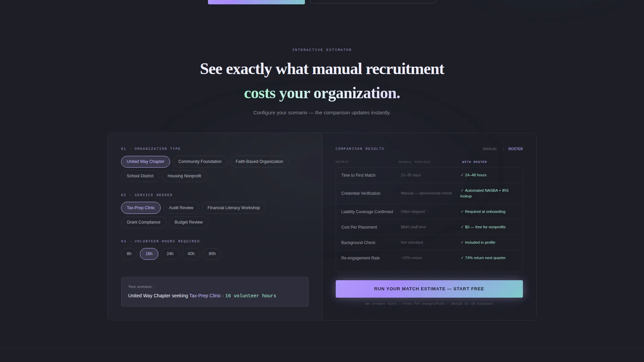644x362 pixels.
Task: Click 'Often skipped' manual value
Action: (x=413, y=212)
